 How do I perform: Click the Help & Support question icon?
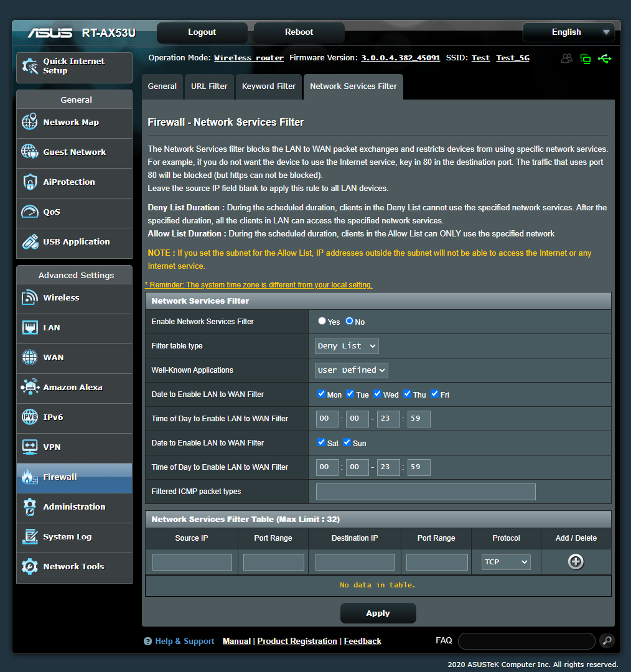(x=147, y=640)
